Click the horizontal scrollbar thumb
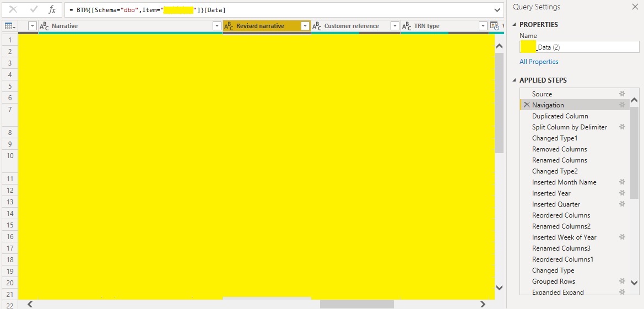The width and height of the screenshot is (644, 309). (357, 305)
